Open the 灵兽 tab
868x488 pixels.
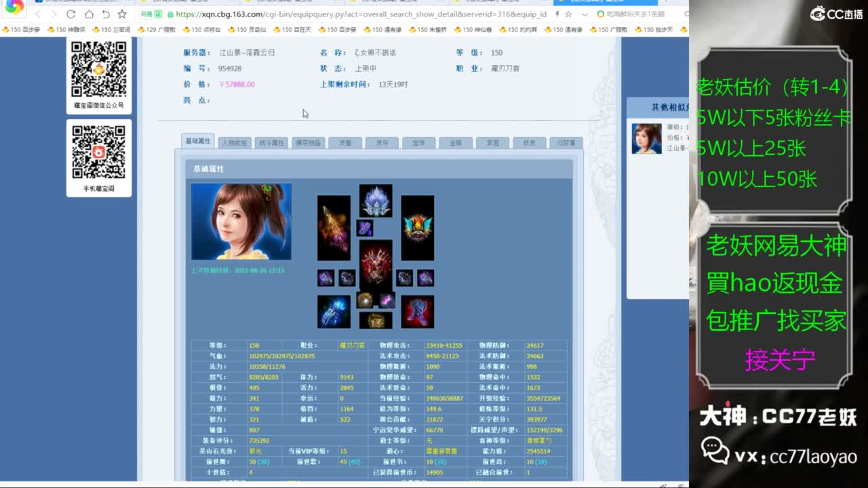point(345,143)
